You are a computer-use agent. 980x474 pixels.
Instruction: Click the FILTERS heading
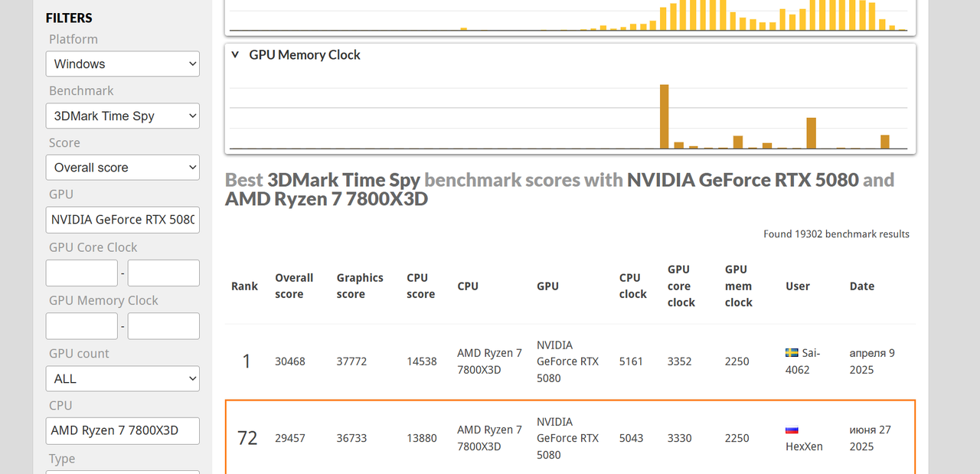click(69, 18)
